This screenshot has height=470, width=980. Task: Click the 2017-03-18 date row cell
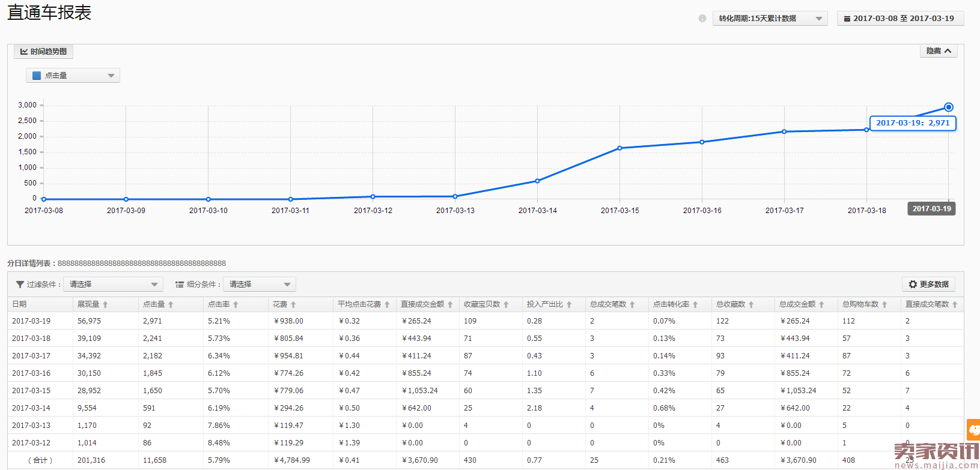[x=31, y=339]
